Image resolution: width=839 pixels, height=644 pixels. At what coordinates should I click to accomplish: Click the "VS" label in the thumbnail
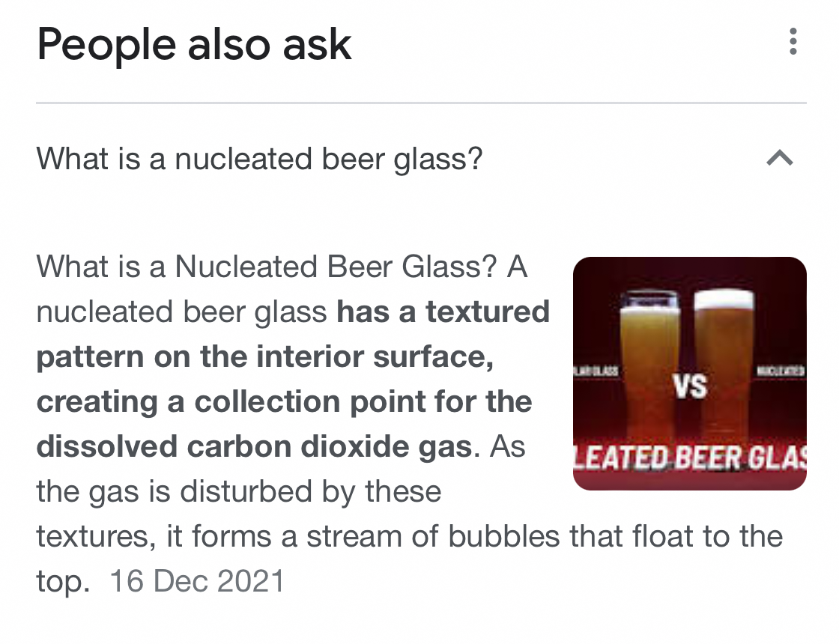(x=690, y=386)
